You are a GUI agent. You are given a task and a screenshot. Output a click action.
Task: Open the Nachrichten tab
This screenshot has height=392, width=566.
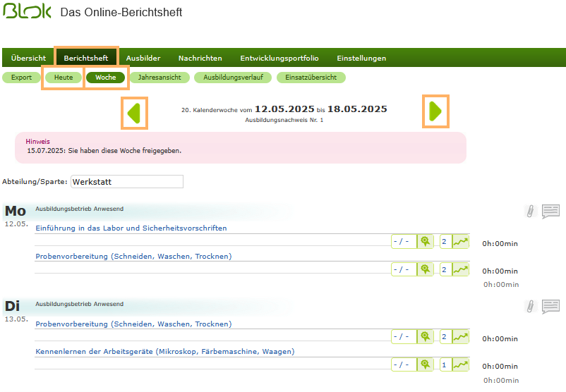tap(200, 58)
